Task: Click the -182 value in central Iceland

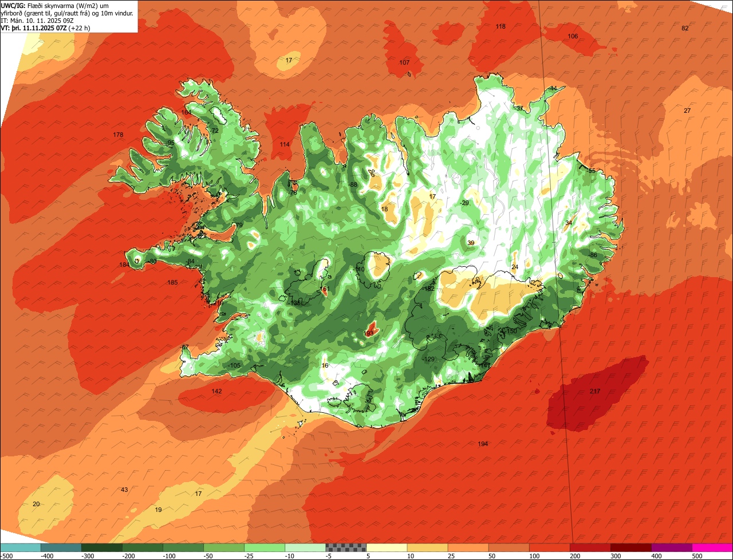Action: pos(429,289)
